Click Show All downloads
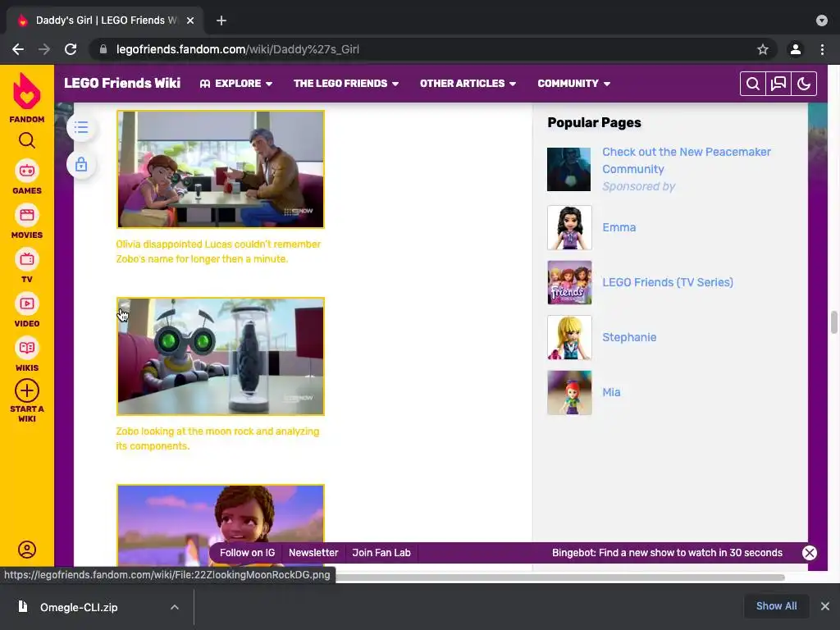This screenshot has width=840, height=630. (776, 606)
